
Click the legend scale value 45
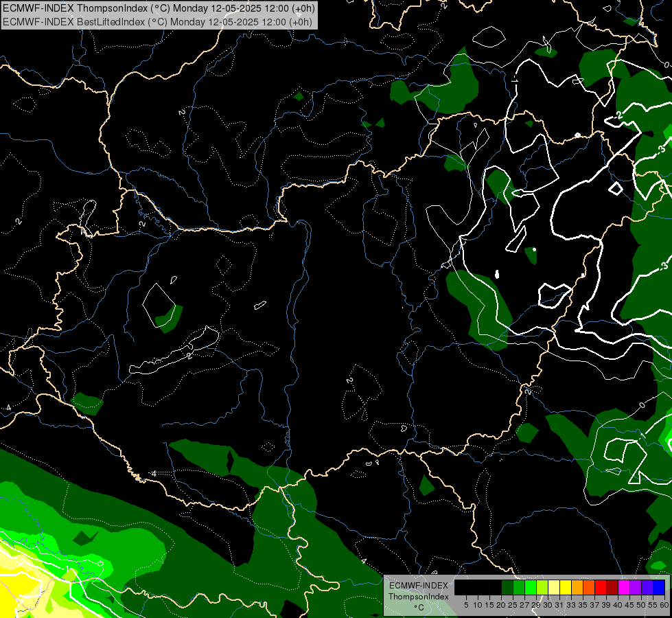630,605
